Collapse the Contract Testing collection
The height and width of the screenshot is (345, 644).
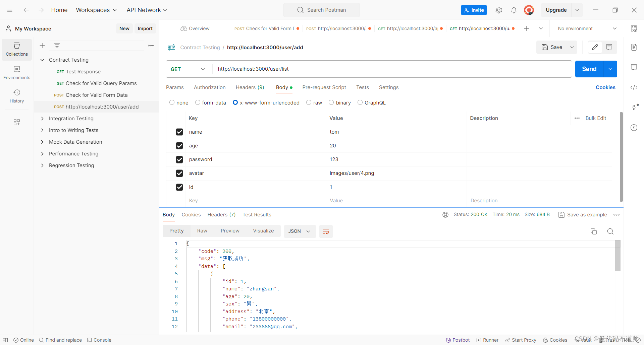click(x=42, y=60)
